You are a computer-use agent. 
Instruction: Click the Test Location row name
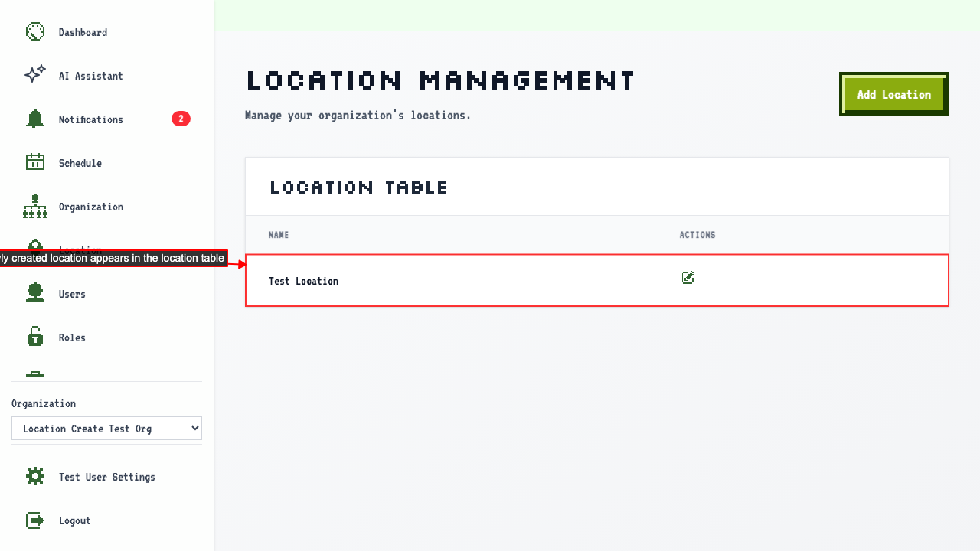tap(303, 281)
